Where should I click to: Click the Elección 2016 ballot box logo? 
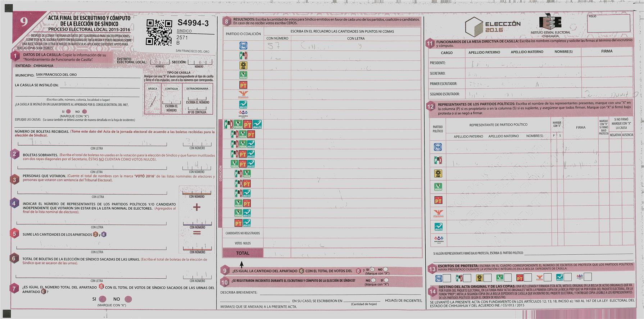click(473, 27)
